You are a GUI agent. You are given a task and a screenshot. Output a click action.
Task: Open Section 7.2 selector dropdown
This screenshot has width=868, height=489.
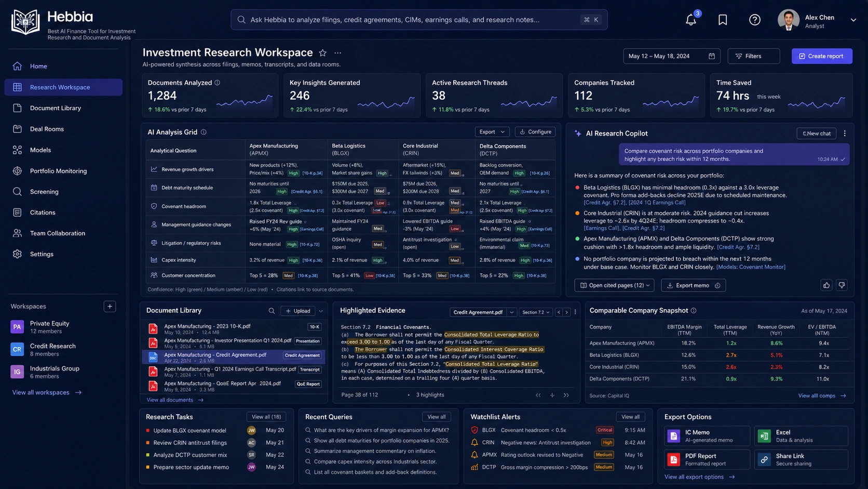536,312
